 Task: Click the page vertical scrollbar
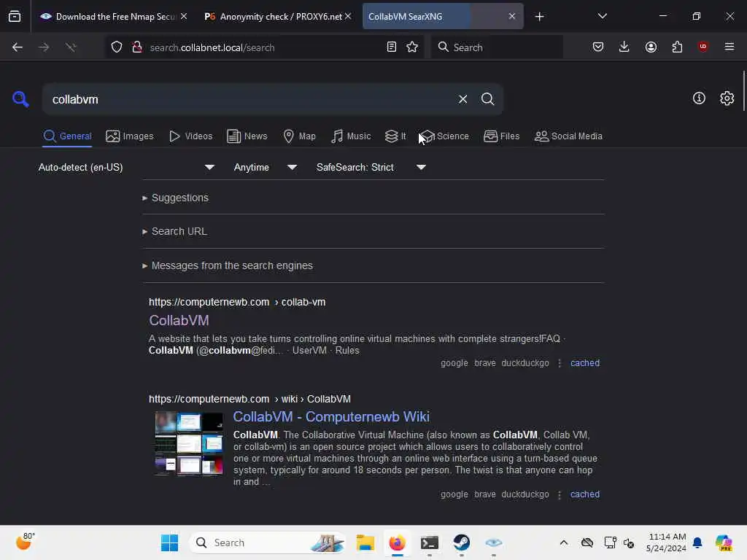(743, 90)
